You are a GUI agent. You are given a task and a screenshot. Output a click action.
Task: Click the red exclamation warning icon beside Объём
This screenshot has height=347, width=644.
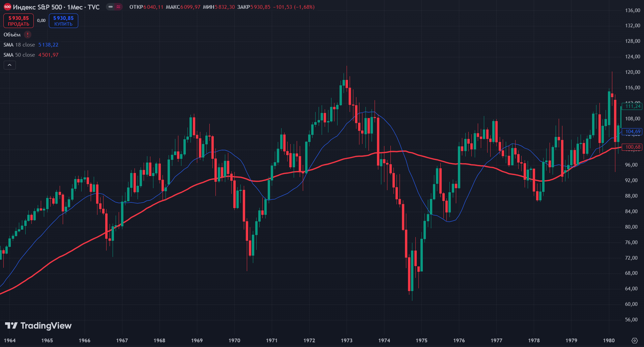tap(28, 35)
